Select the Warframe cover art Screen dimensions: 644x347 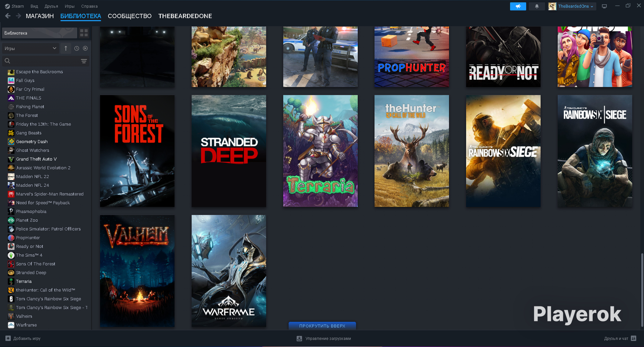229,271
